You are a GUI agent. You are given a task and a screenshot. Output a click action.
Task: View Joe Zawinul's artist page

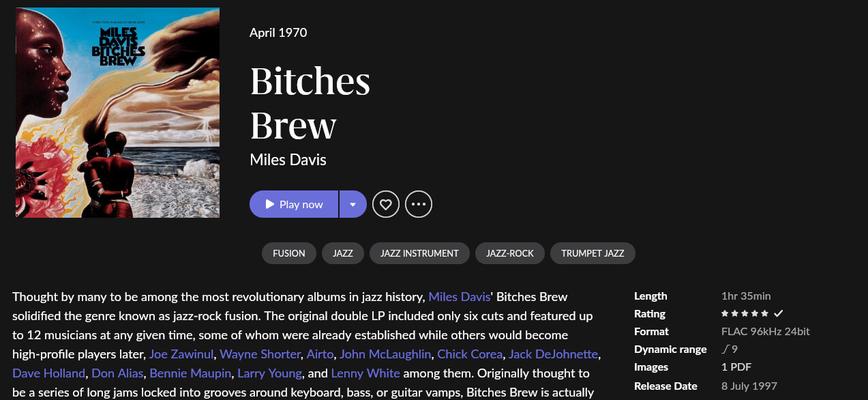pos(181,354)
